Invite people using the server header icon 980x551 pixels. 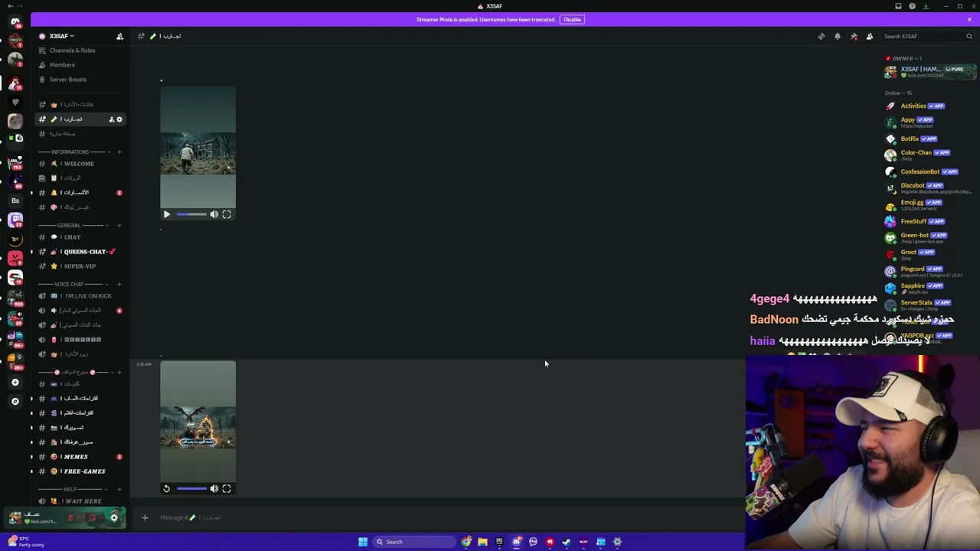click(x=119, y=36)
